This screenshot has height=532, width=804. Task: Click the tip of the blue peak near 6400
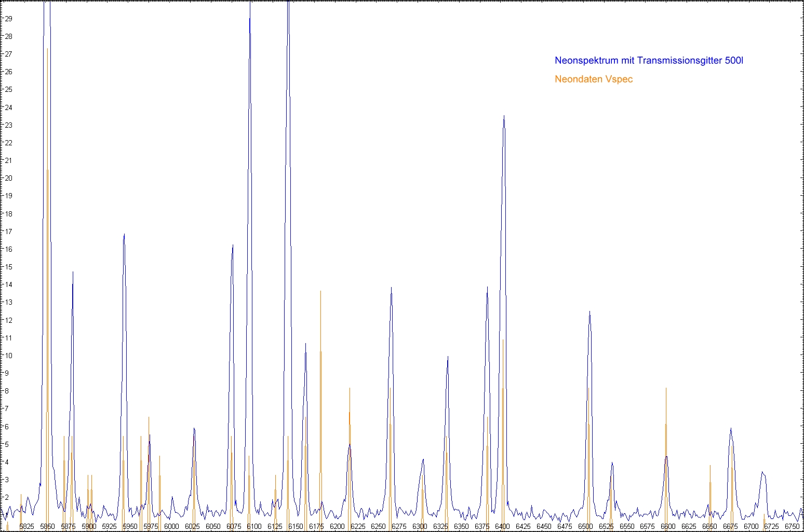[x=504, y=116]
